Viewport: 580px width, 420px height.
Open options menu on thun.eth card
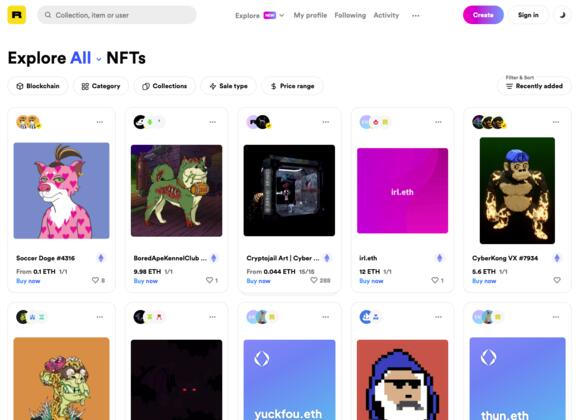coord(556,317)
